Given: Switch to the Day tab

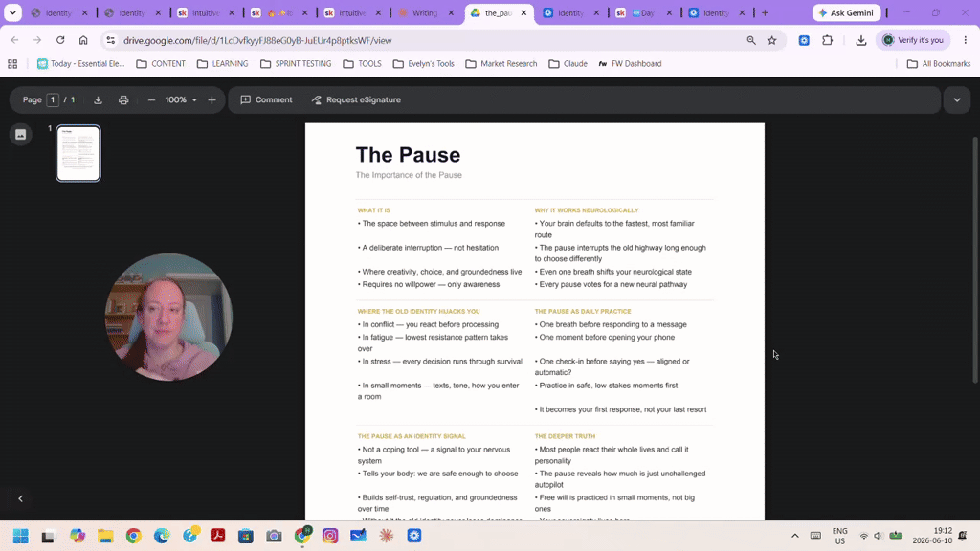Looking at the screenshot, I should coord(642,12).
